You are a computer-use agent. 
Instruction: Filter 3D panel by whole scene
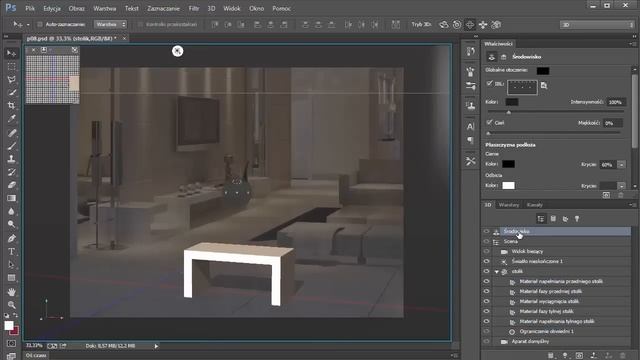[x=541, y=219]
